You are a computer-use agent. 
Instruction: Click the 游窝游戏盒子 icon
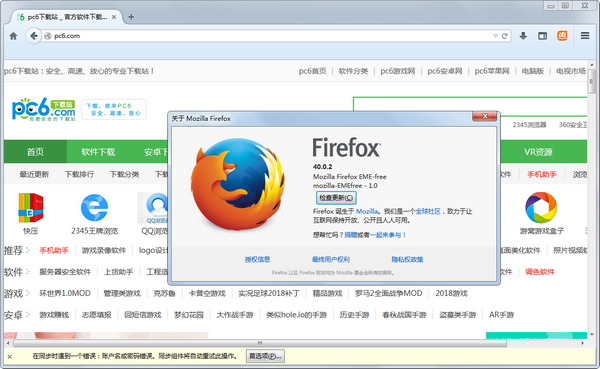click(541, 208)
